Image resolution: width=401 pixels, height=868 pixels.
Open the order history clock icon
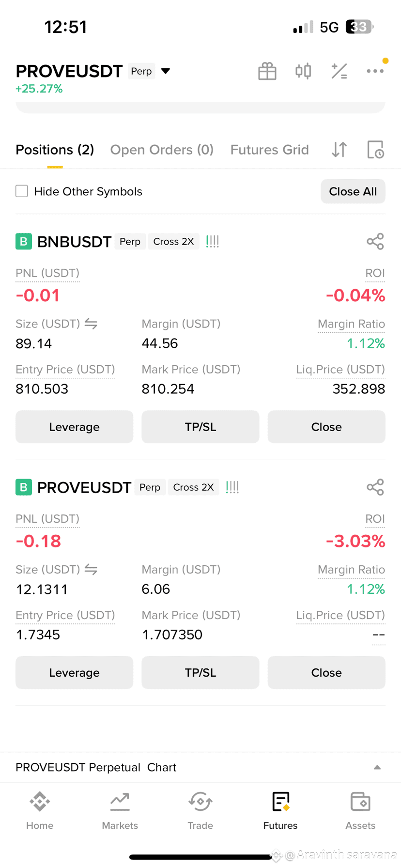point(375,150)
